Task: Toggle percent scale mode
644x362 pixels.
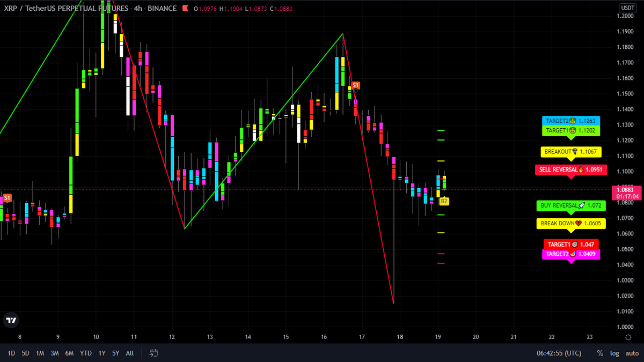Action: pyautogui.click(x=600, y=353)
